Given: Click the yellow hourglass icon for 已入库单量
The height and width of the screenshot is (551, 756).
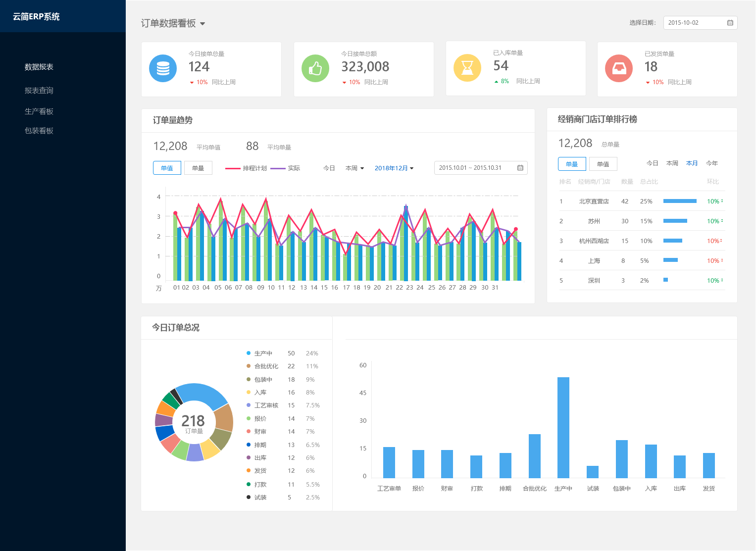Looking at the screenshot, I should pos(467,68).
